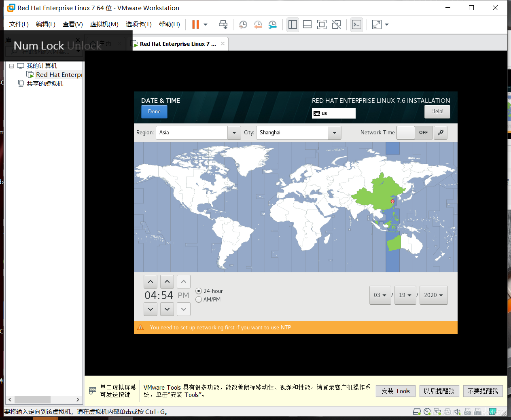The width and height of the screenshot is (511, 420).
Task: Click the AM/PM up arrow
Action: [184, 282]
